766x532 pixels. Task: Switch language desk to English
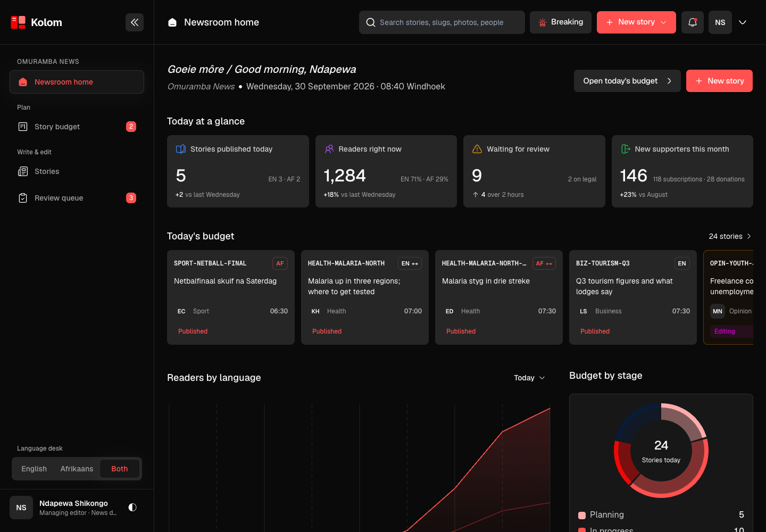pyautogui.click(x=34, y=469)
